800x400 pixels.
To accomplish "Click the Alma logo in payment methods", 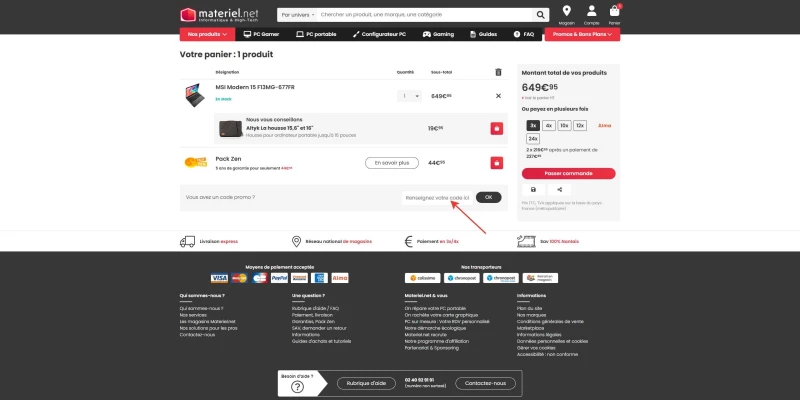I will pyautogui.click(x=340, y=278).
